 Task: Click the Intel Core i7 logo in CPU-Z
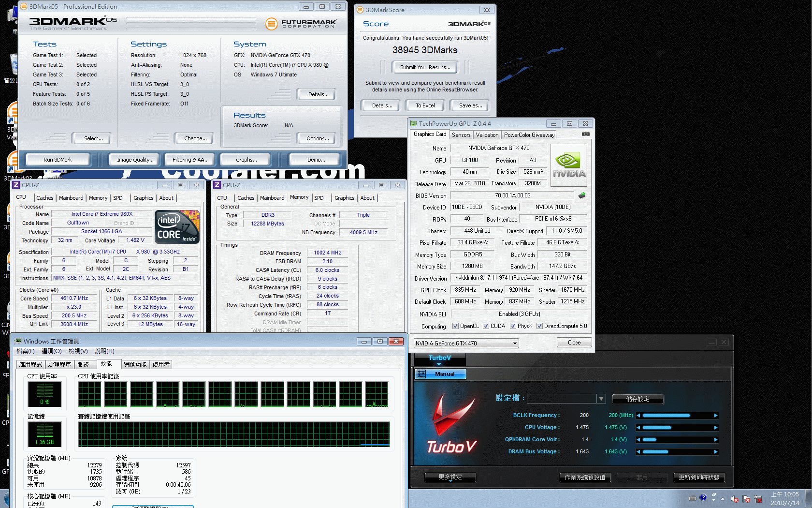tap(177, 226)
